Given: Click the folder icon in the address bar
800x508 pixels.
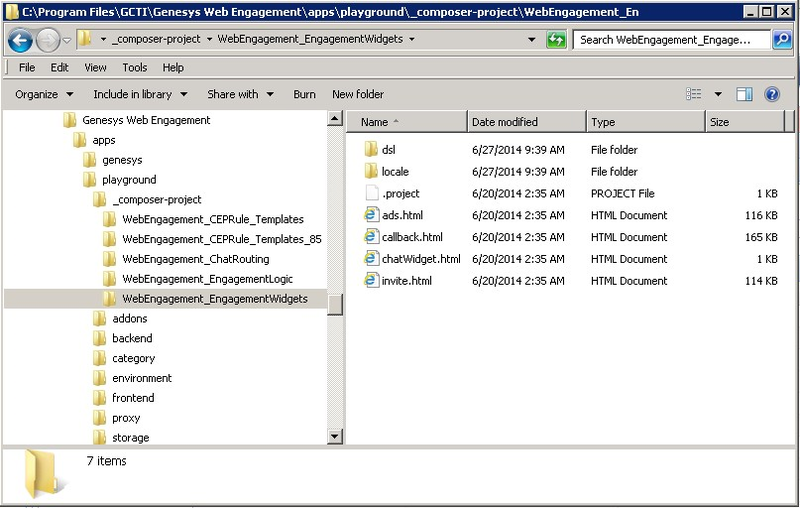Looking at the screenshot, I should (x=85, y=39).
